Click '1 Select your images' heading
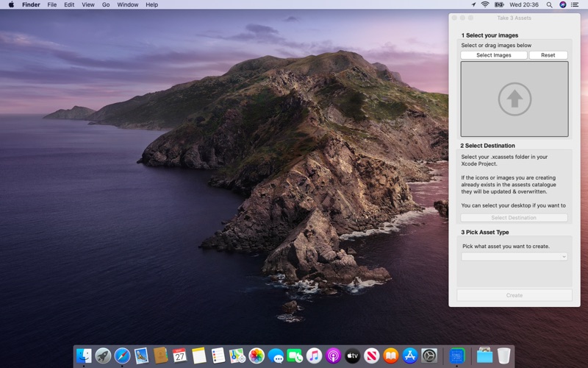 490,35
